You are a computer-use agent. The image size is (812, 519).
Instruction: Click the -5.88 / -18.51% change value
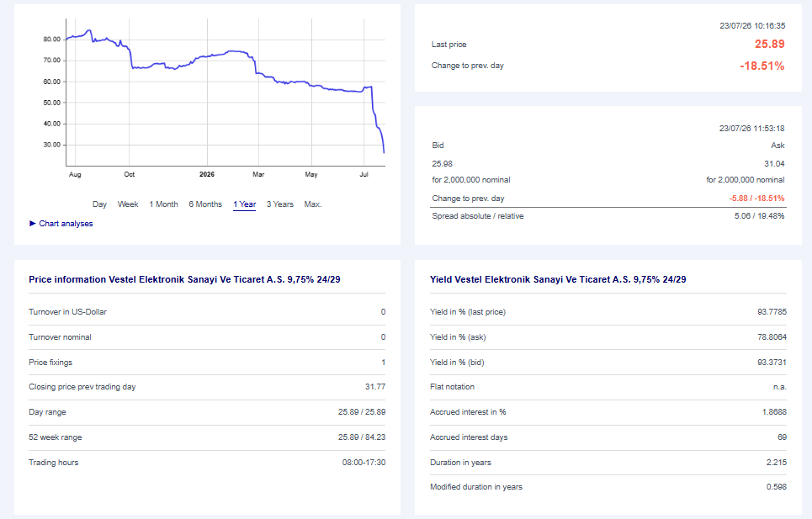pyautogui.click(x=756, y=199)
